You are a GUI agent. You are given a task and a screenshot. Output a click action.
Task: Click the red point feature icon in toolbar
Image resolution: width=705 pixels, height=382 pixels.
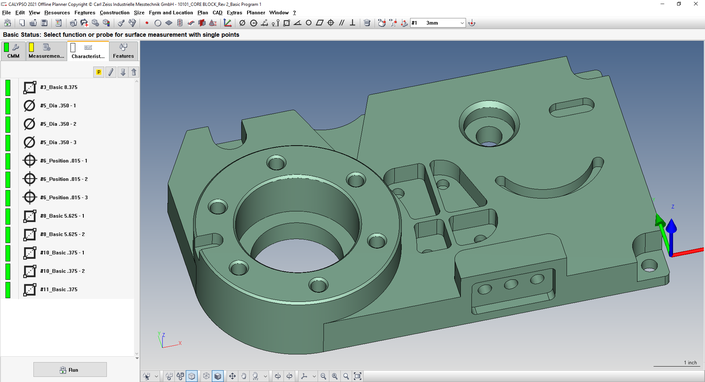[x=147, y=23]
